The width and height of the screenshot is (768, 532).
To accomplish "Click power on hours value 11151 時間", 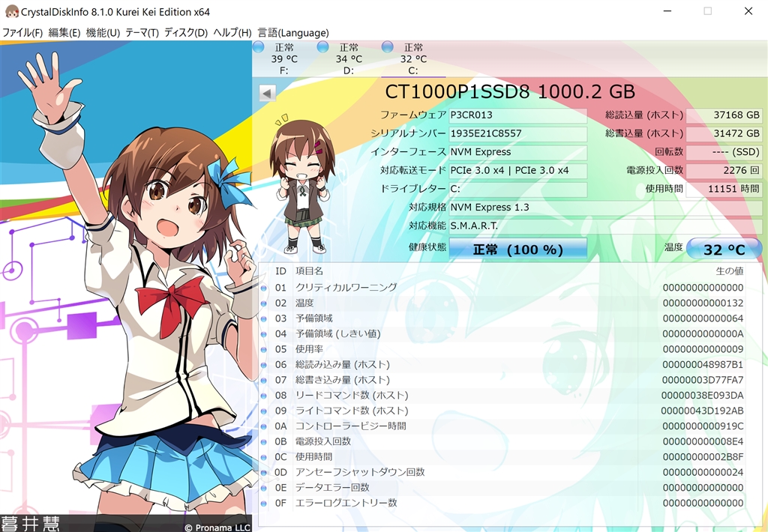I will point(724,189).
